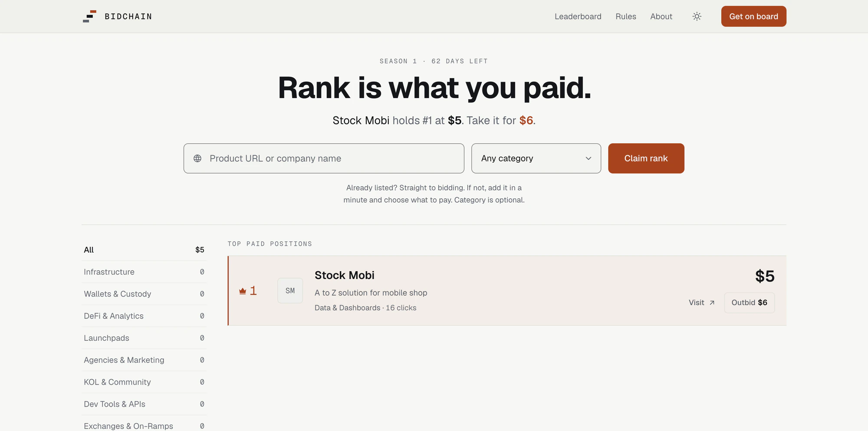Image resolution: width=868 pixels, height=431 pixels.
Task: Toggle the light/dark theme sun icon
Action: [697, 16]
